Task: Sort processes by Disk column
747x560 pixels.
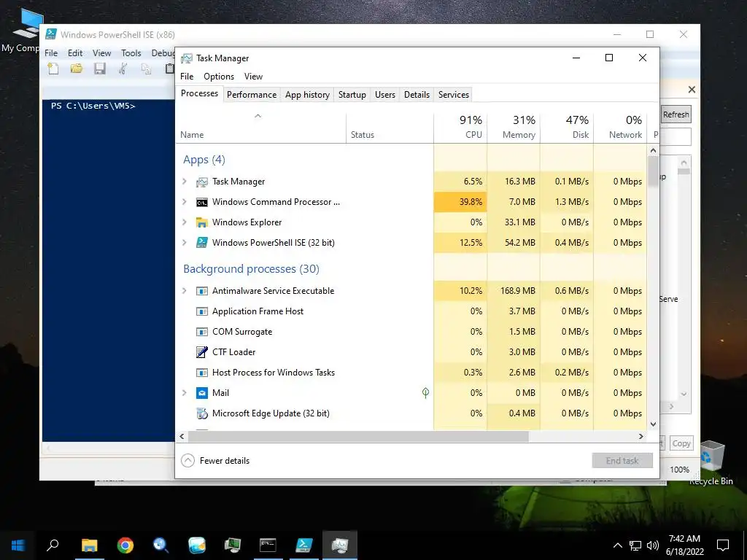Action: click(x=567, y=127)
